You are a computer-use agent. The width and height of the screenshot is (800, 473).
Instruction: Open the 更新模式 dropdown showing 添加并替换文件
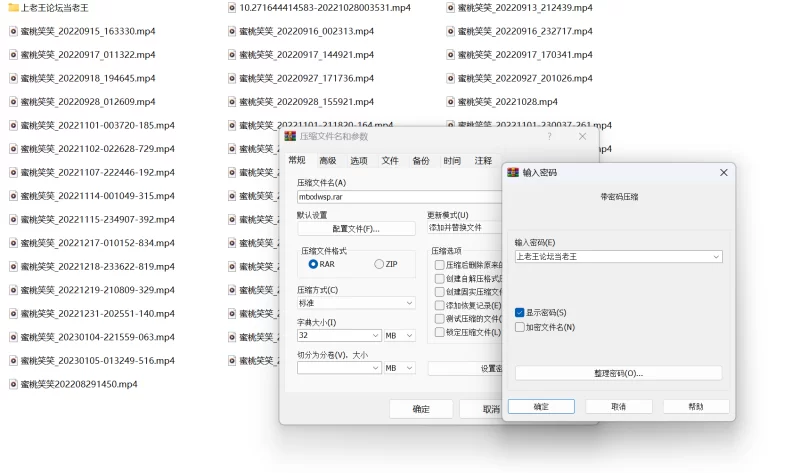click(x=465, y=228)
